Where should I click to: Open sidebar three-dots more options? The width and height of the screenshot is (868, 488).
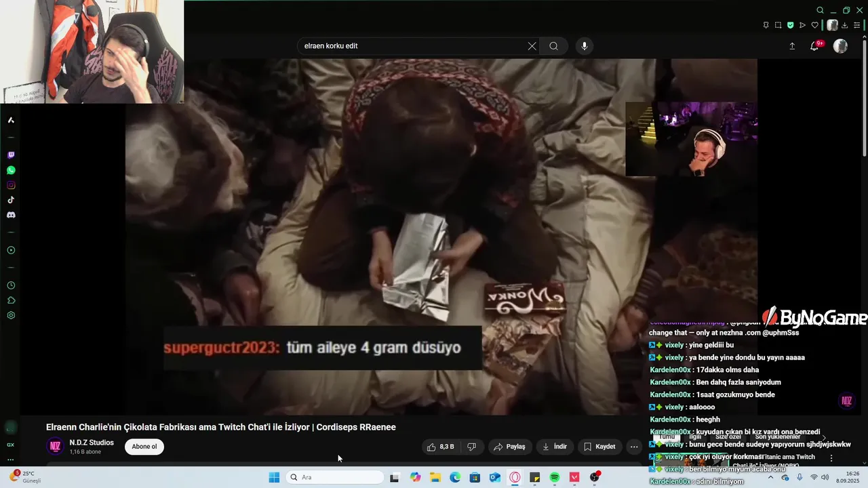click(x=10, y=460)
